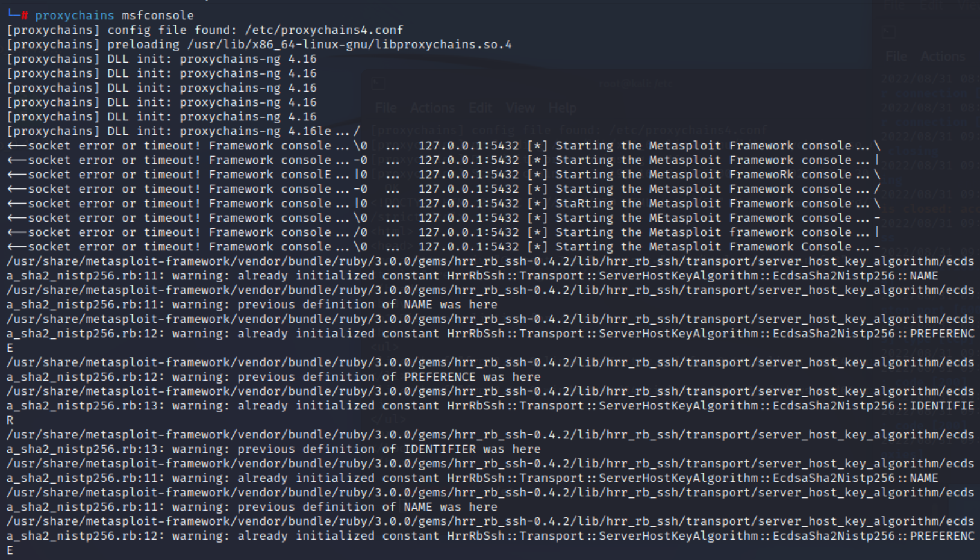980x560 pixels.
Task: Click the capitalized 'Console' in startup output
Action: click(826, 247)
